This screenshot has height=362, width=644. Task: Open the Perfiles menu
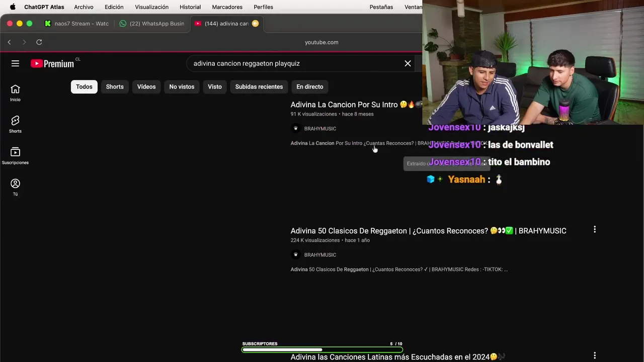264,7
